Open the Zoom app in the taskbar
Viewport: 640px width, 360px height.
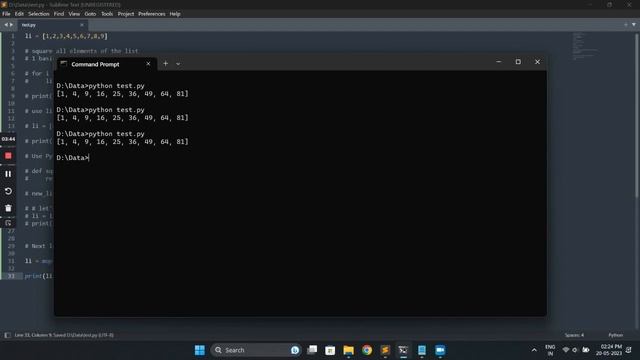pyautogui.click(x=440, y=350)
